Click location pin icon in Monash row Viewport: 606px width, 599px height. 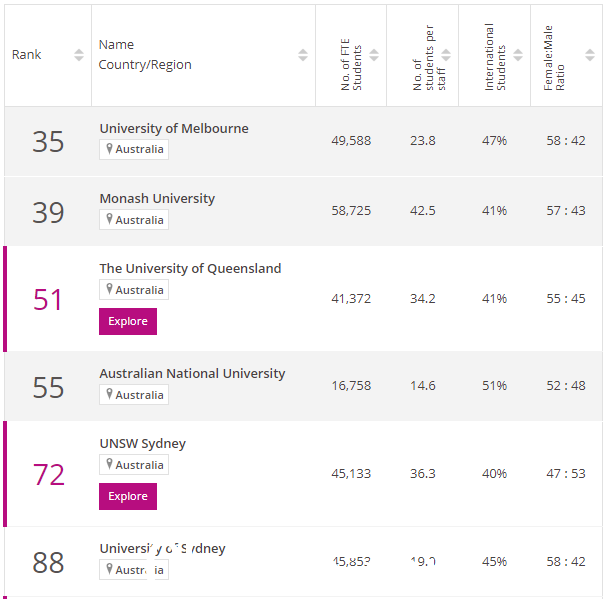coord(109,219)
